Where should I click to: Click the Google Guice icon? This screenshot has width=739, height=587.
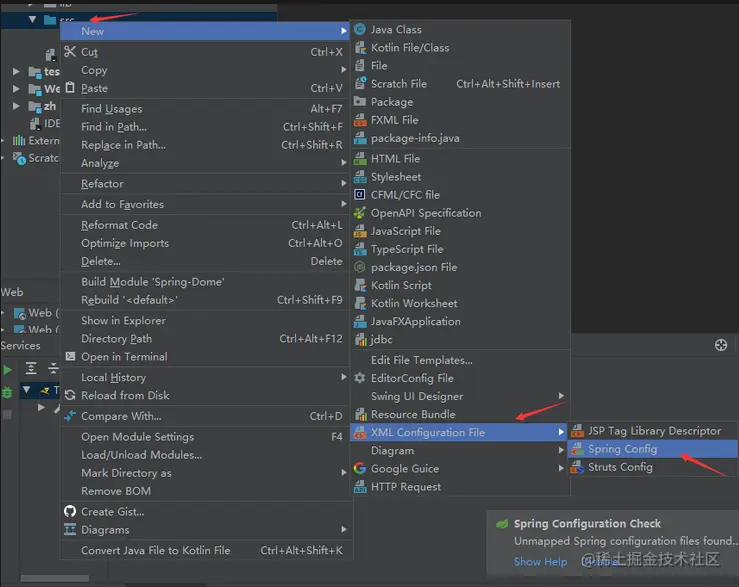tap(360, 468)
